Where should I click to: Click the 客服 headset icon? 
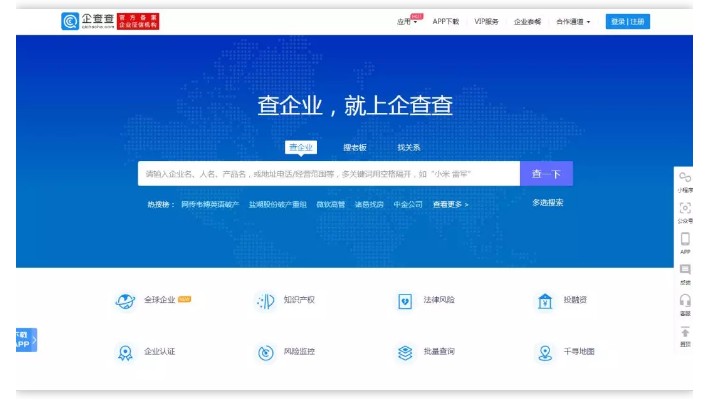[x=685, y=301]
